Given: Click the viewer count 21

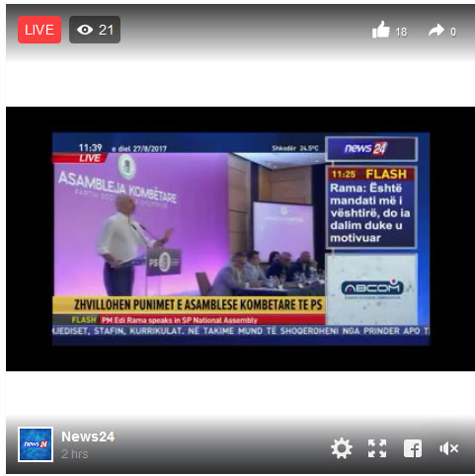Looking at the screenshot, I should click(106, 30).
